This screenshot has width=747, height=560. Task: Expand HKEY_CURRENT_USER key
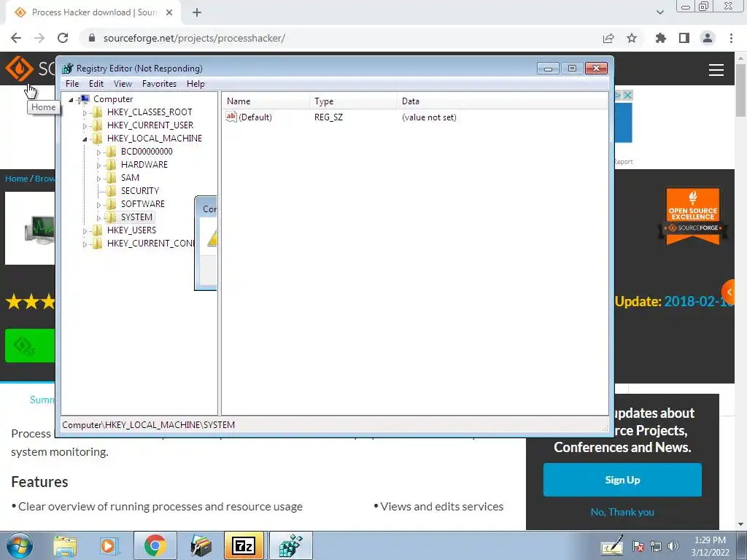85,125
